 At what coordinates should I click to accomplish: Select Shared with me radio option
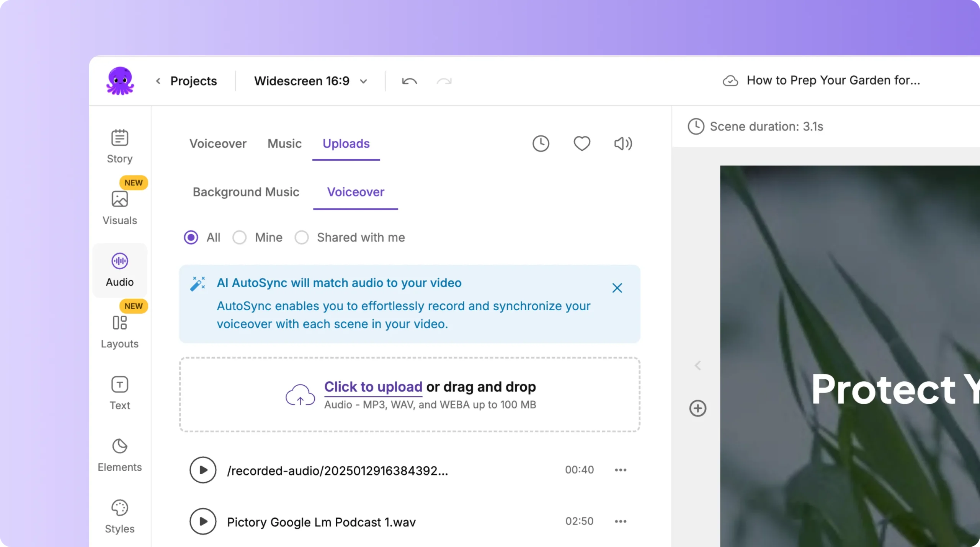pyautogui.click(x=302, y=238)
